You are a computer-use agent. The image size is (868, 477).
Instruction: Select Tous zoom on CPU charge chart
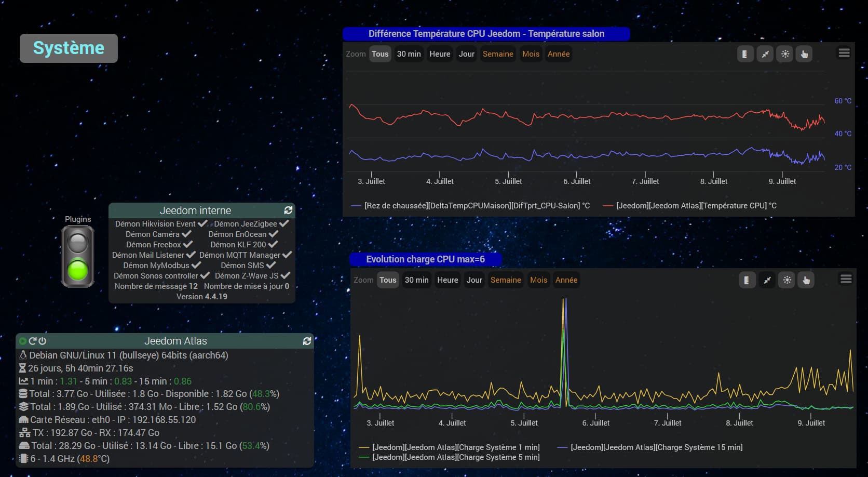click(x=388, y=280)
